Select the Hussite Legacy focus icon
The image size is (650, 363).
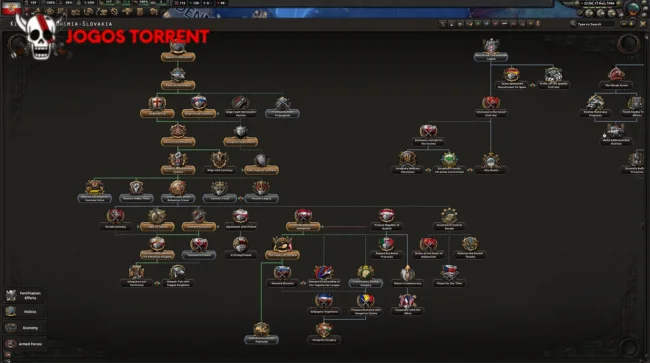pyautogui.click(x=261, y=188)
